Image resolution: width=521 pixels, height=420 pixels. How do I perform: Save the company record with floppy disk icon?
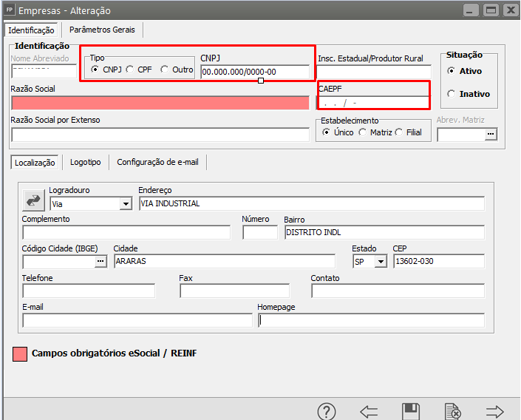pos(411,411)
